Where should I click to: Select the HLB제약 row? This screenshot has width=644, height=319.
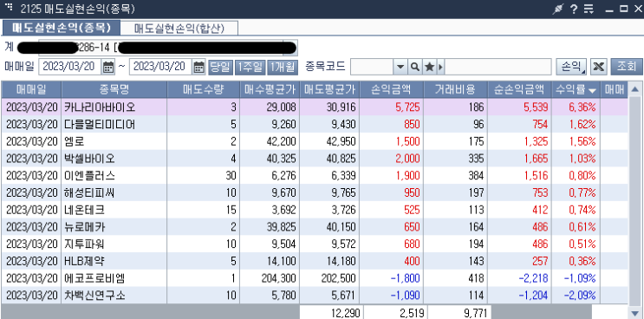[314, 261]
